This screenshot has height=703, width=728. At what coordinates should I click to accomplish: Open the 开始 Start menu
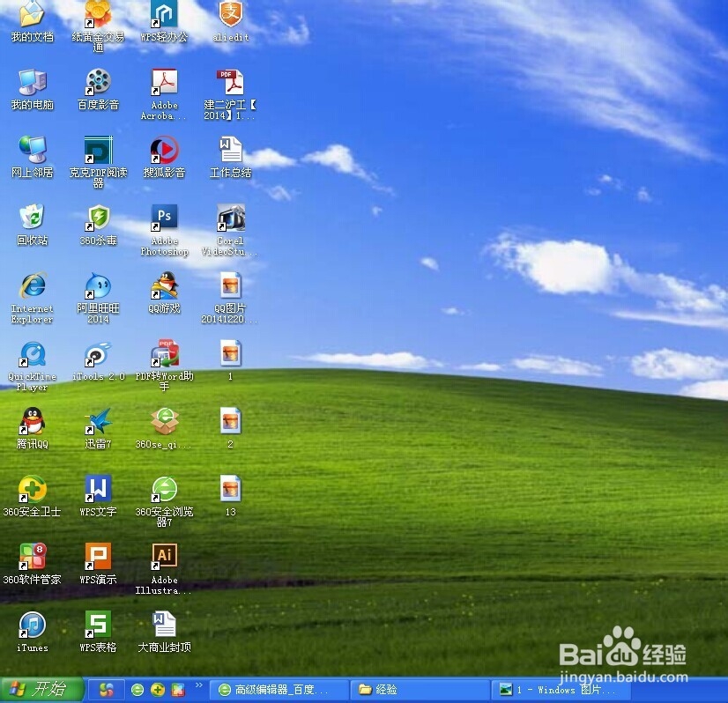[x=41, y=690]
